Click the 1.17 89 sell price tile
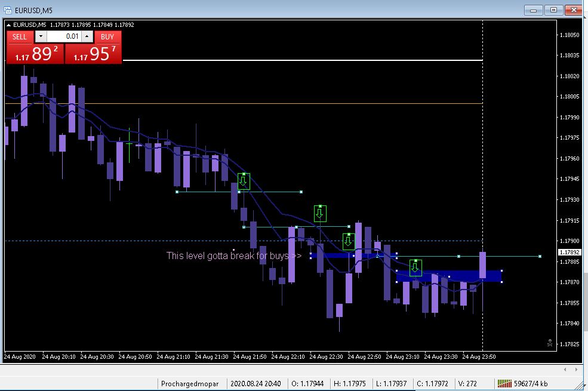 [x=36, y=53]
